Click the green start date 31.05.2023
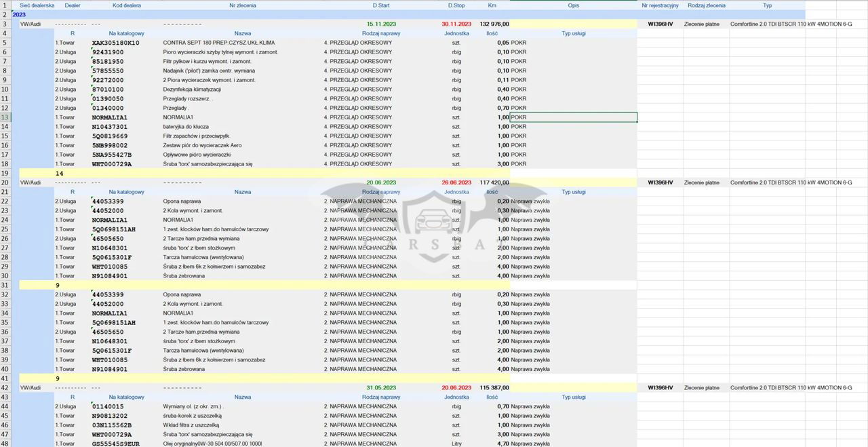The width and height of the screenshot is (868, 447). tap(381, 388)
